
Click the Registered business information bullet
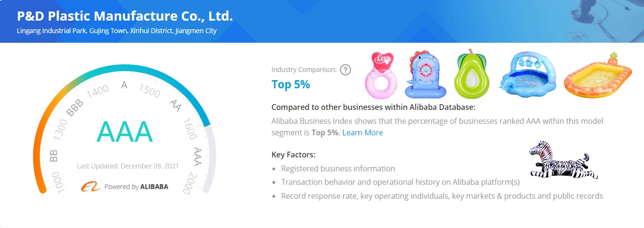click(x=338, y=168)
